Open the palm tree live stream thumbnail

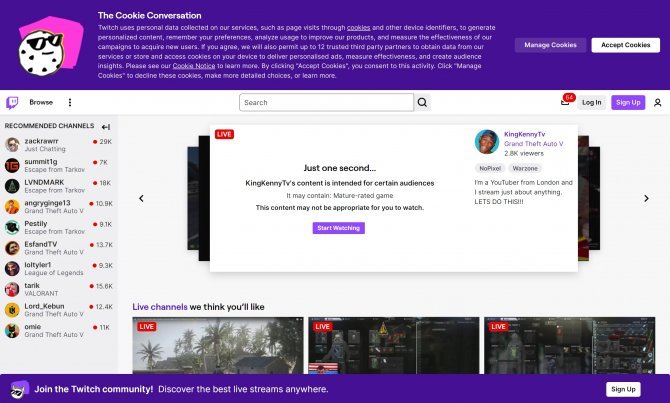point(218,345)
